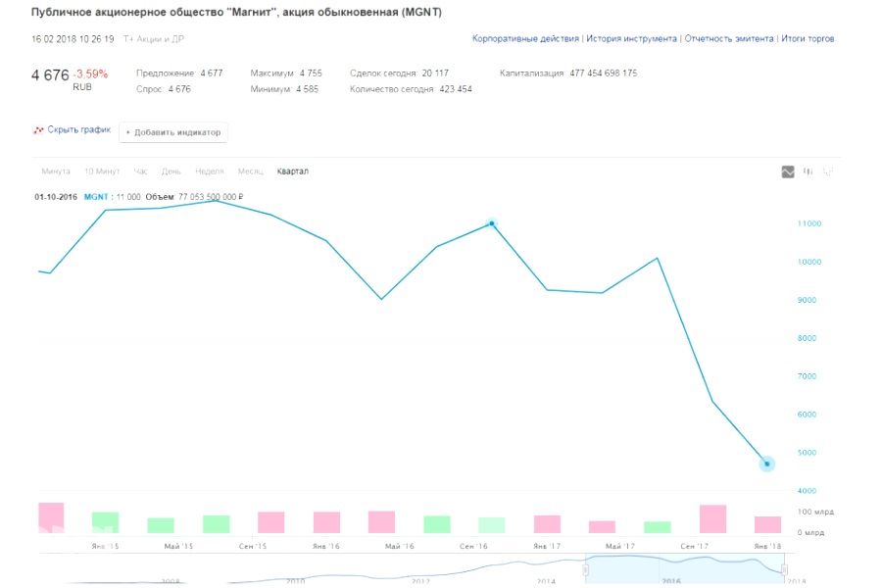Click the left handle of range selector
Screen dimensions: 882x588
click(586, 569)
